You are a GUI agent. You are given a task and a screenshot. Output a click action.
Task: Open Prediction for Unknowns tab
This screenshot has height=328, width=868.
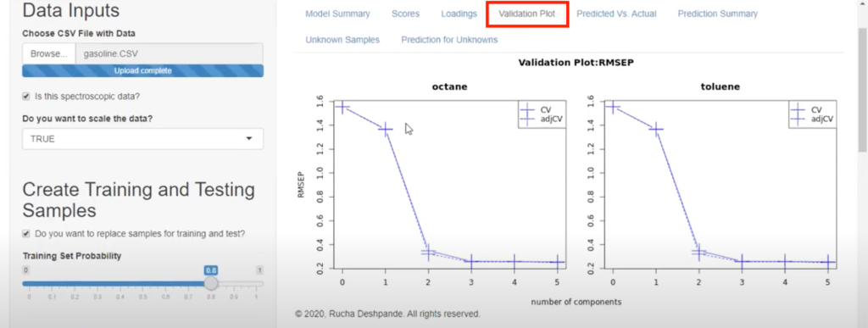click(449, 40)
